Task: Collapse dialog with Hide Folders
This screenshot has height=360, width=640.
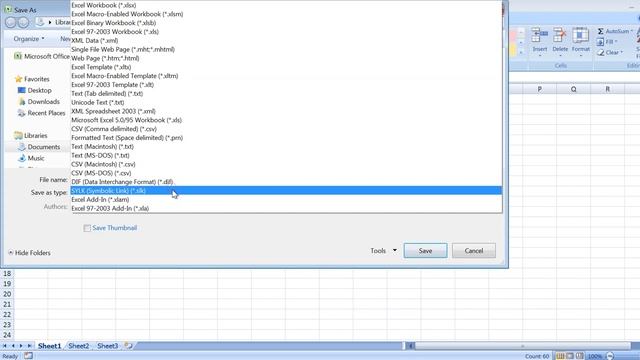Action: click(x=29, y=253)
